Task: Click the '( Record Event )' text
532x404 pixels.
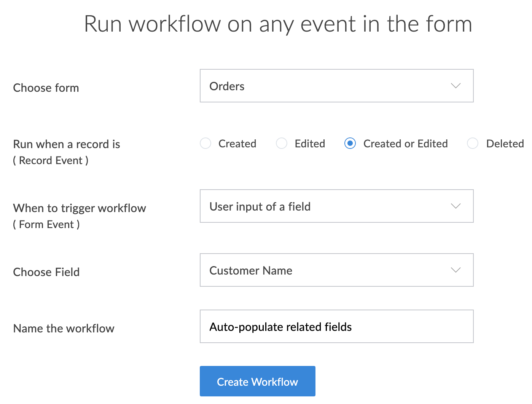Action: coord(51,161)
